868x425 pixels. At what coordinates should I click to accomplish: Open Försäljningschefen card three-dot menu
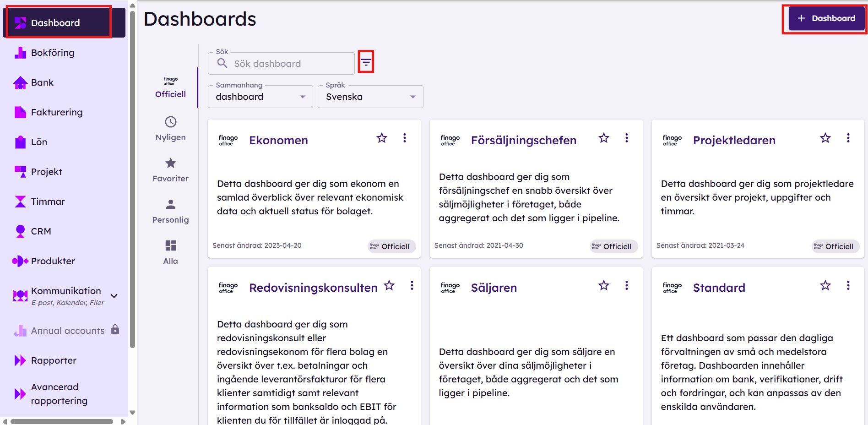[x=627, y=138]
